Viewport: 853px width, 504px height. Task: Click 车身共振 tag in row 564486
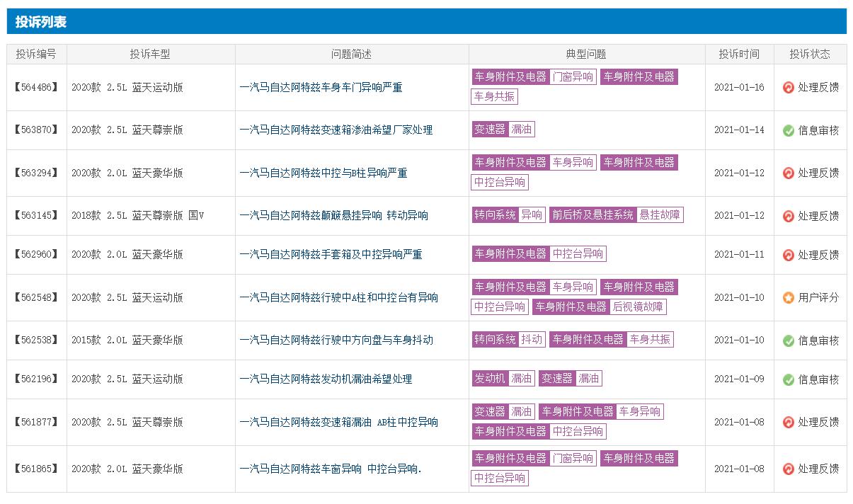pos(495,97)
